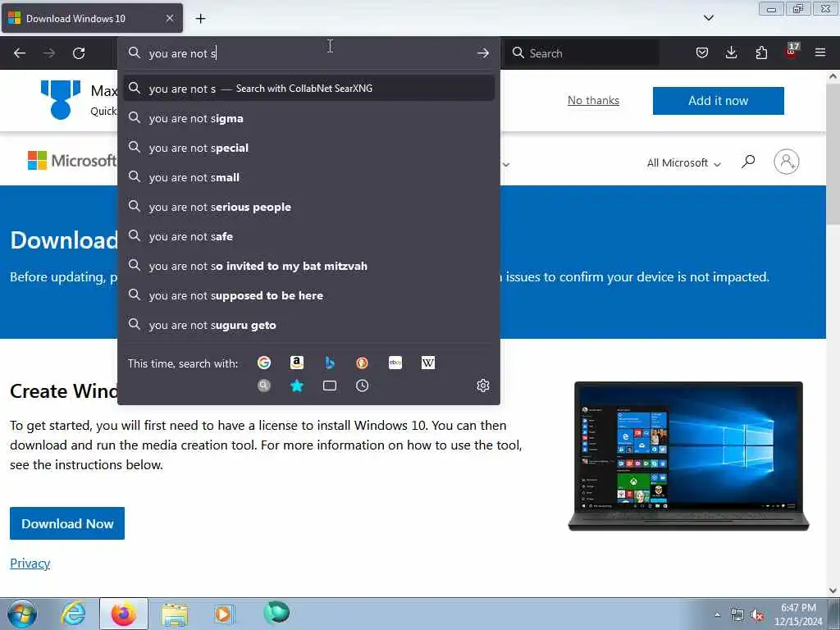840x630 pixels.
Task: Choose the gray magnifier search engine icon
Action: tap(264, 386)
